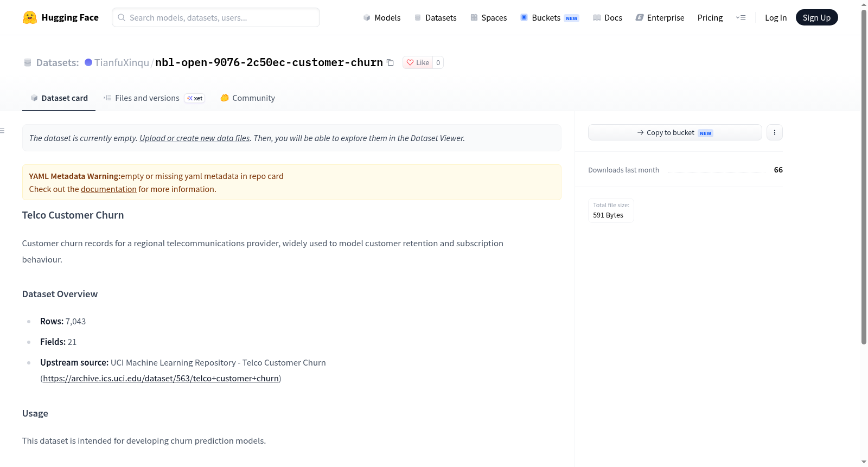Open Buckets from the navbar
868x467 pixels.
(x=550, y=17)
